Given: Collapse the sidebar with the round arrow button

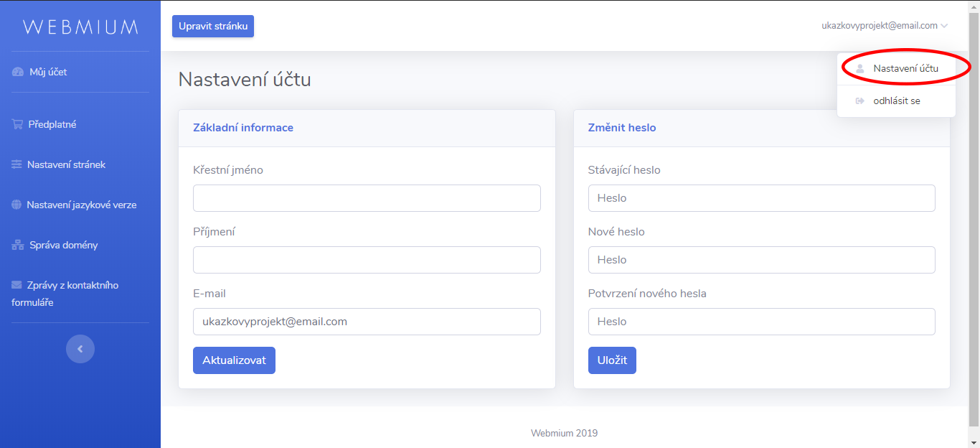Looking at the screenshot, I should 80,349.
